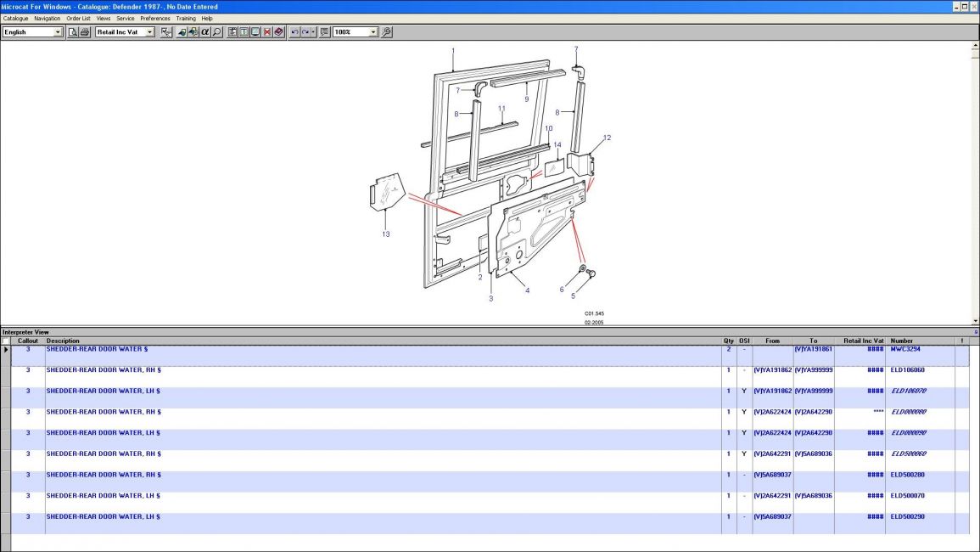Sort by the OSI column header
The height and width of the screenshot is (552, 980).
[744, 341]
